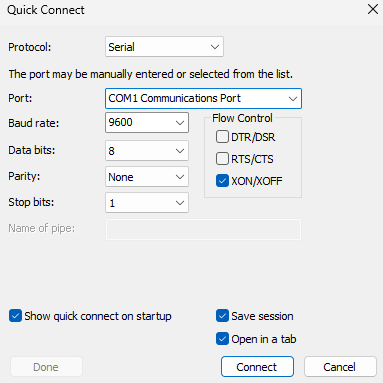Click the greyed-out Done button
This screenshot has width=383, height=383.
(x=46, y=367)
